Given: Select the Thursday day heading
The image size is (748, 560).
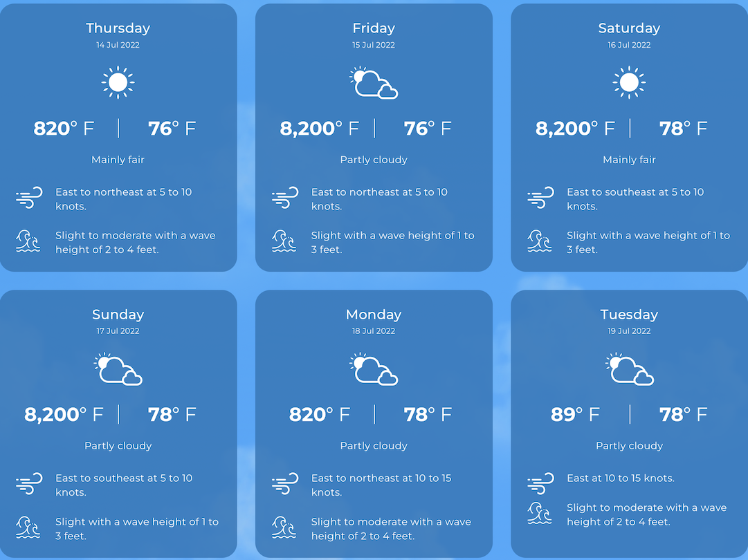Looking at the screenshot, I should click(118, 28).
